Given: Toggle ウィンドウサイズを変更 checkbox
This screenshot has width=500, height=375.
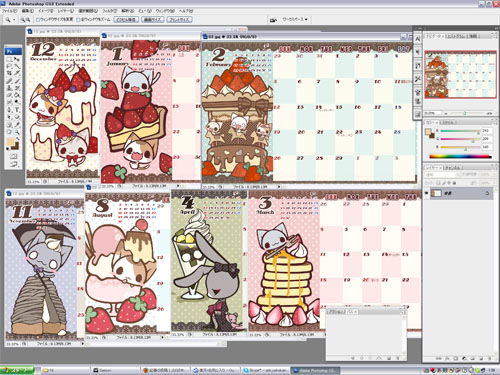Looking at the screenshot, I should click(38, 20).
